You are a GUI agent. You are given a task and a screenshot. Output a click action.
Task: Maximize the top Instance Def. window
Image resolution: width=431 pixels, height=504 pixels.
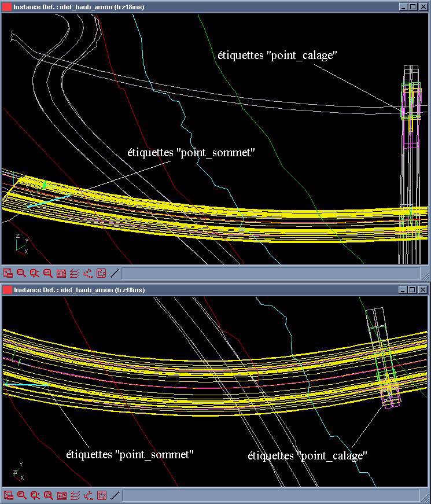pos(413,7)
